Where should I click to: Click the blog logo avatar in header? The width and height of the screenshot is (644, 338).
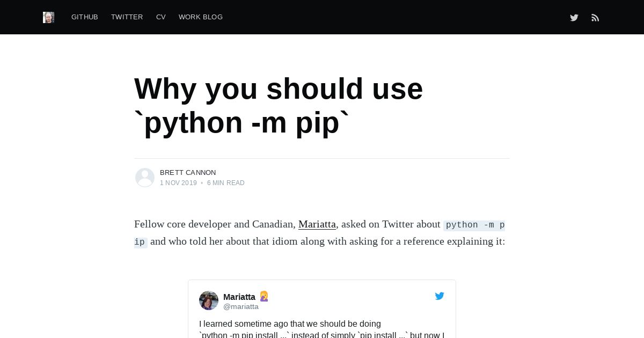click(48, 17)
